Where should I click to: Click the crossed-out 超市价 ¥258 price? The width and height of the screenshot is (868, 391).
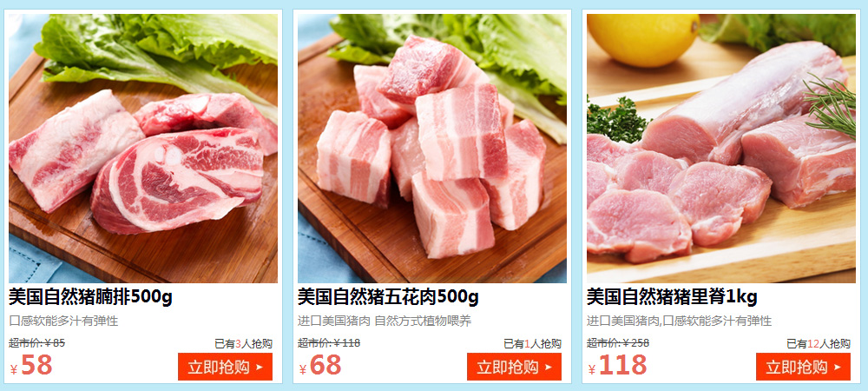[x=618, y=343]
